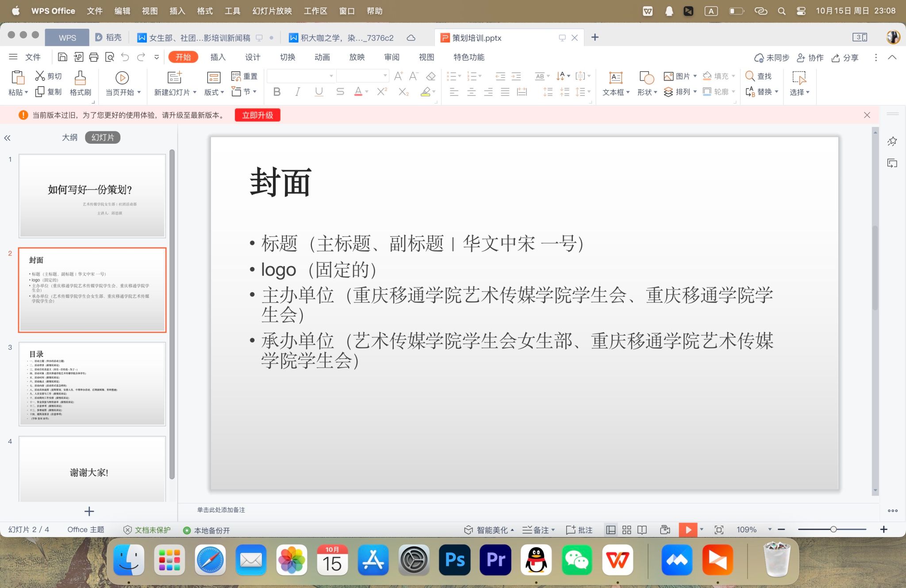Switch to slide sorter grid view icon
Image resolution: width=906 pixels, height=588 pixels.
627,530
